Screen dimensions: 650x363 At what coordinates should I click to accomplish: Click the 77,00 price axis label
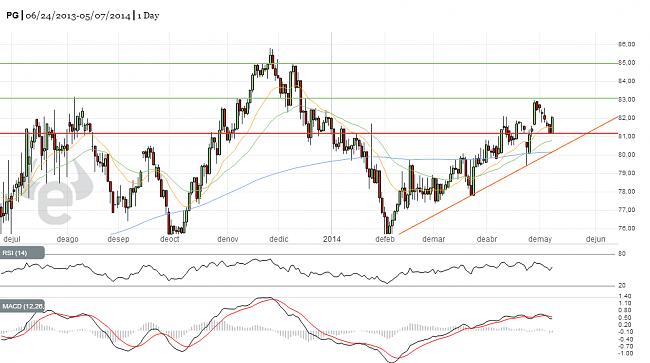[x=626, y=210]
